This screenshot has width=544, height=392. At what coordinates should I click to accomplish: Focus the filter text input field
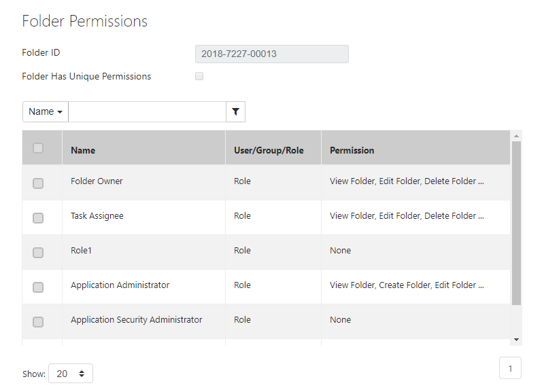(x=147, y=111)
